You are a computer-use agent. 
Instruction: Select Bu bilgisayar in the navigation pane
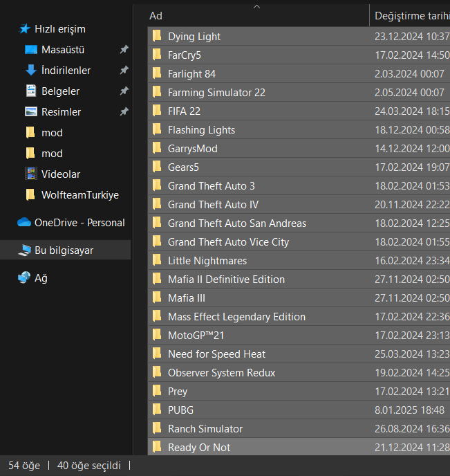pyautogui.click(x=64, y=250)
